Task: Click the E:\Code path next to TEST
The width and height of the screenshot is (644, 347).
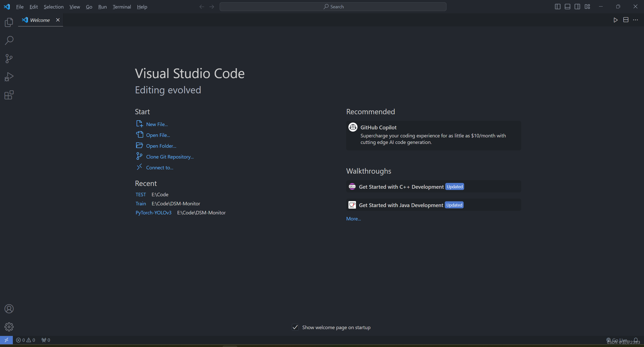Action: click(x=160, y=195)
